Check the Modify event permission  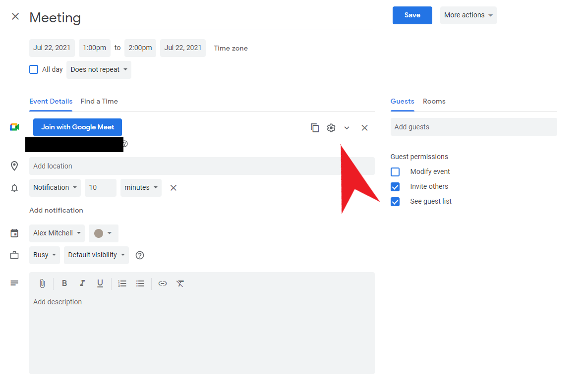pyautogui.click(x=395, y=172)
